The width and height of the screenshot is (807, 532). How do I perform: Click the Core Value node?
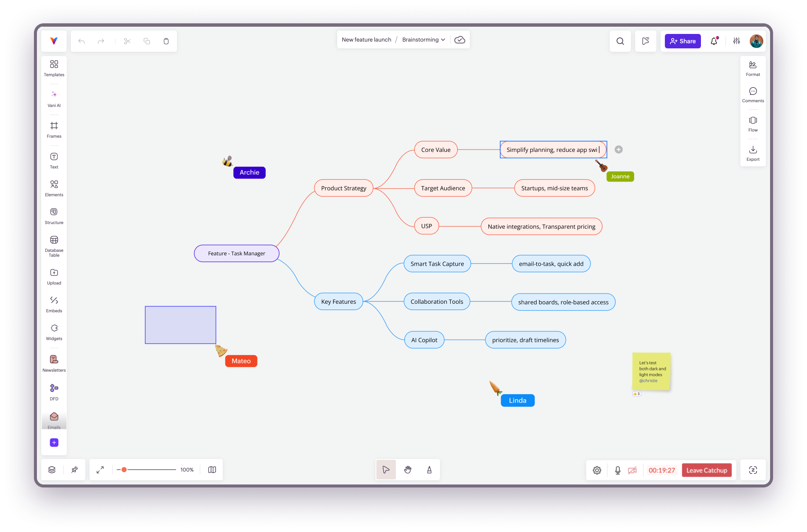(436, 150)
